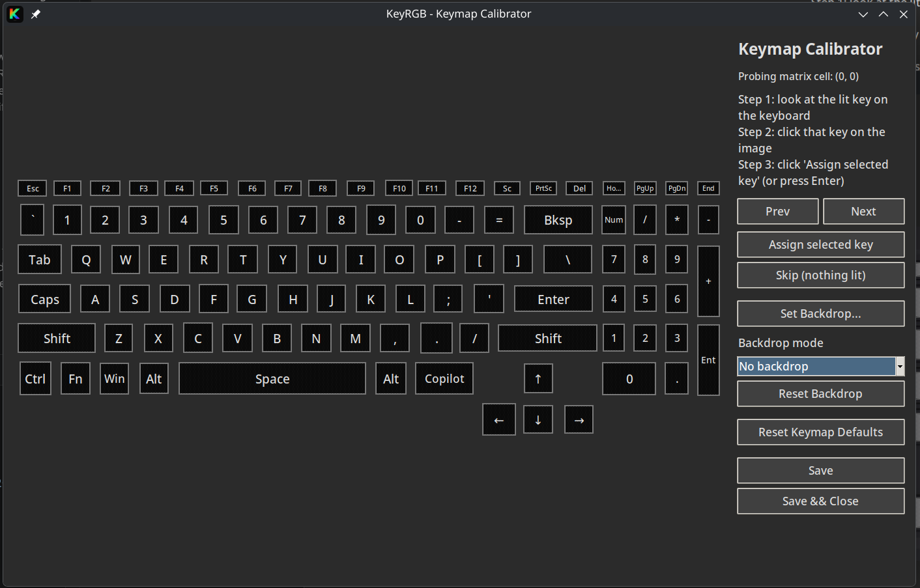Select the Caps key
The width and height of the screenshot is (920, 588).
pyautogui.click(x=45, y=300)
